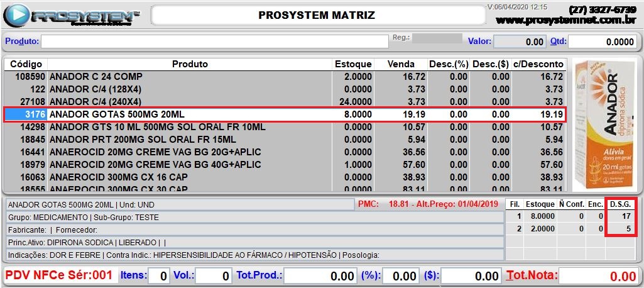The width and height of the screenshot is (644, 288).
Task: Click the Itens count field
Action: tap(159, 275)
